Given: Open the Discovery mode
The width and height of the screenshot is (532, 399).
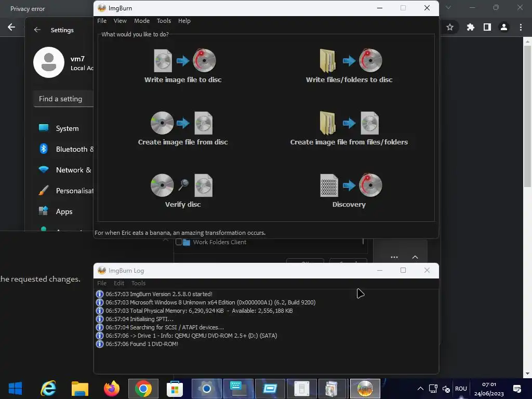Looking at the screenshot, I should [x=349, y=191].
